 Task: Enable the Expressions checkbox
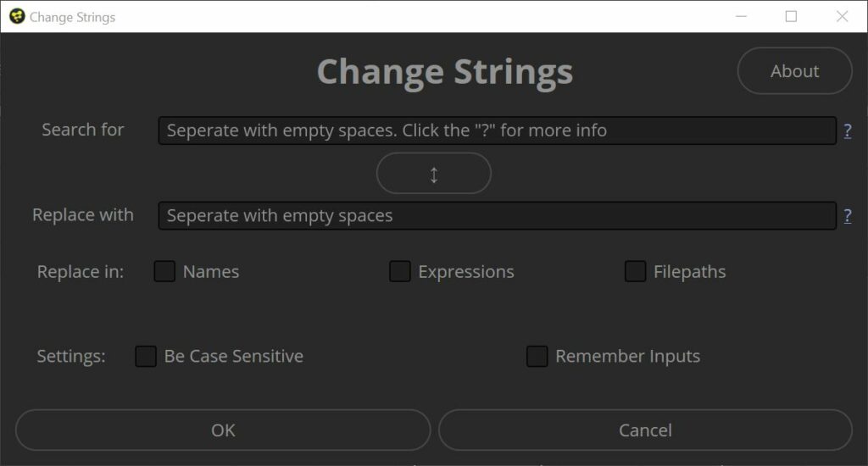click(400, 271)
